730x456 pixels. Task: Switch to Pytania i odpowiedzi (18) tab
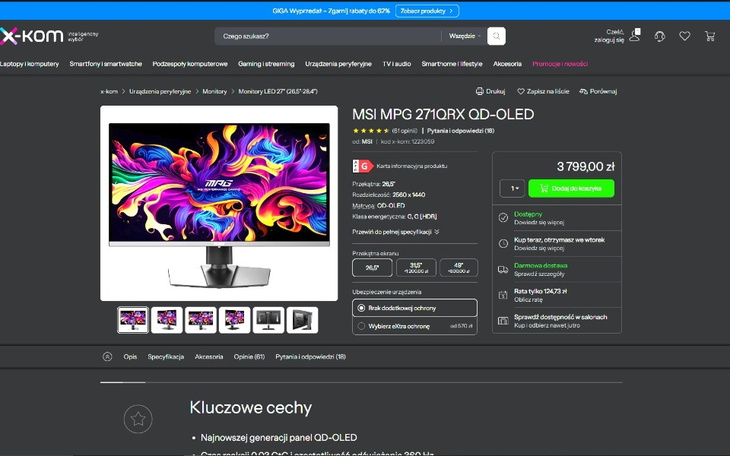pyautogui.click(x=311, y=357)
